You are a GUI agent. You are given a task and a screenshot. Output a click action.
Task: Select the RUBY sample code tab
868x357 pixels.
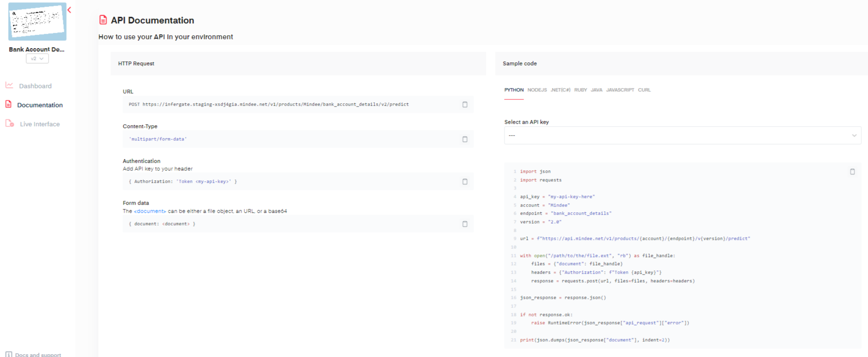coord(580,90)
